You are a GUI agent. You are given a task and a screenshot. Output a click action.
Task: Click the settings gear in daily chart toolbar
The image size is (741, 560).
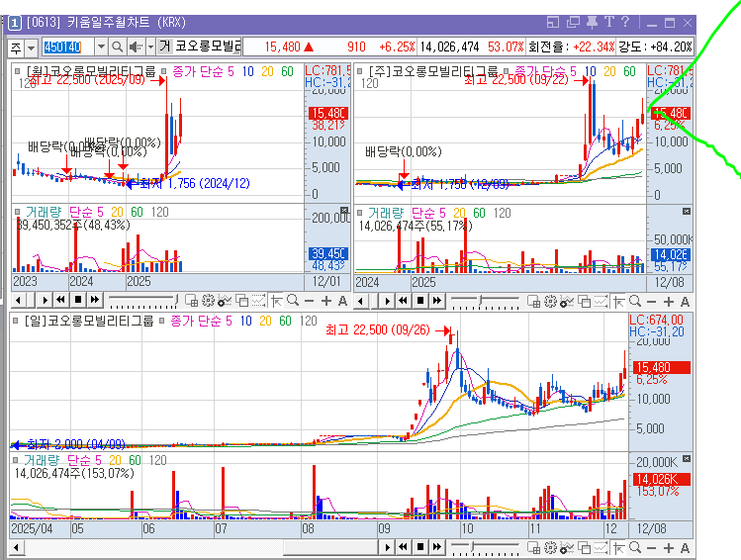(550, 547)
